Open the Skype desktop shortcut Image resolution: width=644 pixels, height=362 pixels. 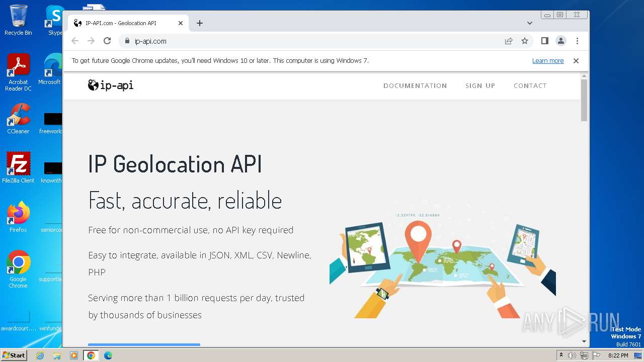(54, 20)
